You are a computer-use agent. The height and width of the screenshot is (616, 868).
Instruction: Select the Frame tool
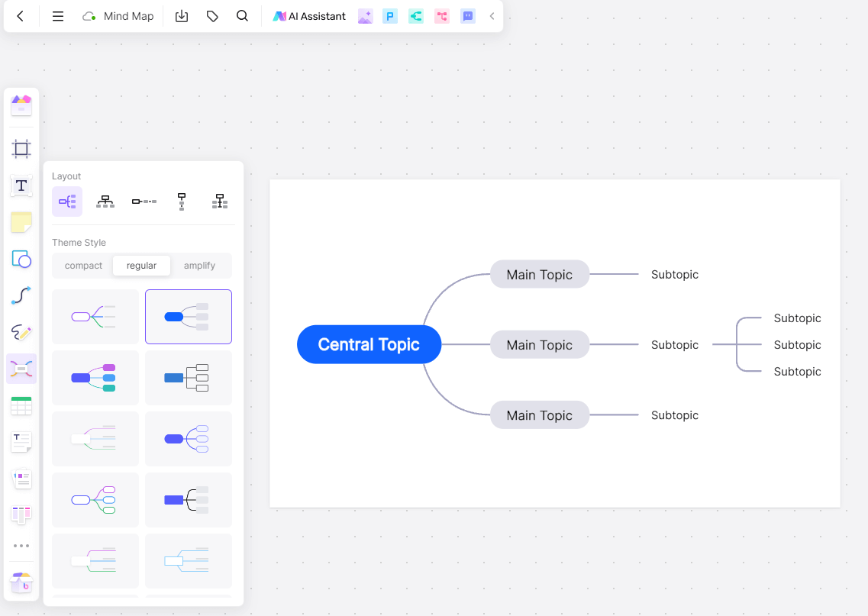[x=21, y=149]
